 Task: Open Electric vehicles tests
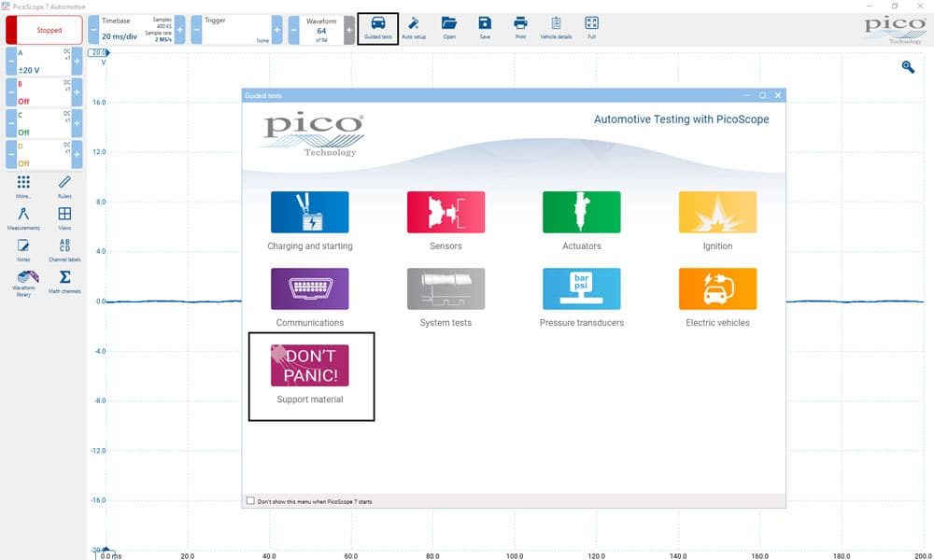point(717,298)
